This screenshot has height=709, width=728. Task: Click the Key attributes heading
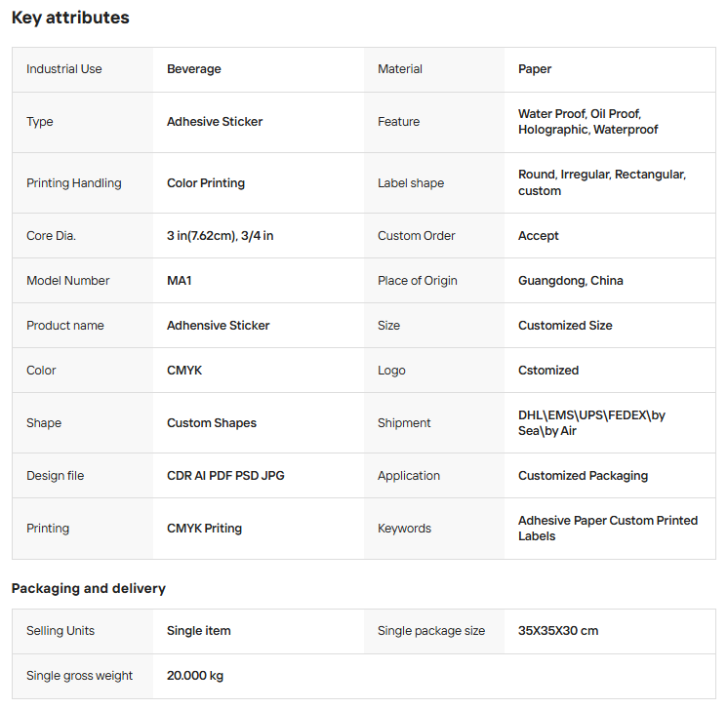(70, 18)
